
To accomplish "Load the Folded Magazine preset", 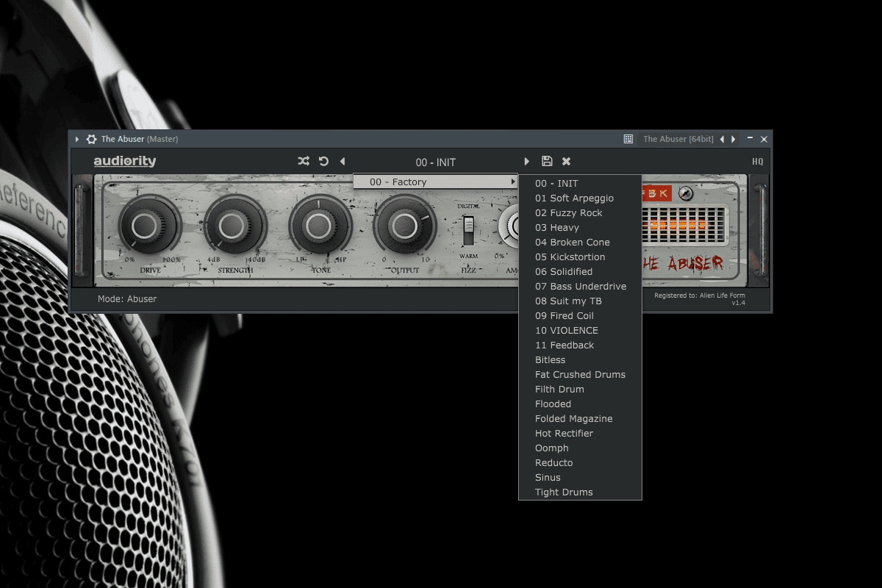I will pos(580,418).
